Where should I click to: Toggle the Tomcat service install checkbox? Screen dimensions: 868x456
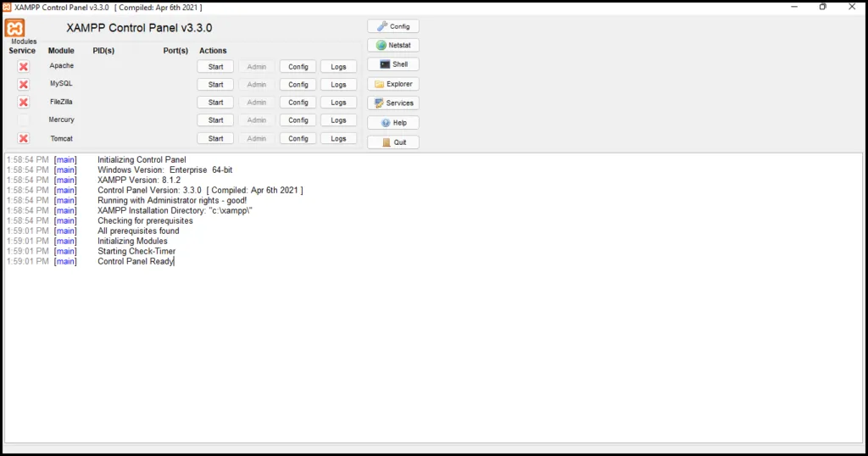tap(23, 138)
